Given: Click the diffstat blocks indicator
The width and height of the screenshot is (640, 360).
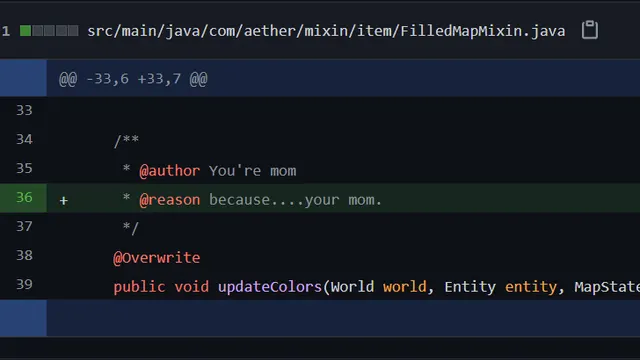Looking at the screenshot, I should (x=49, y=31).
